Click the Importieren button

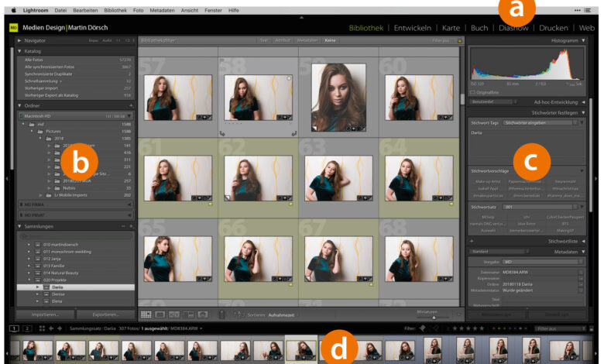(45, 315)
